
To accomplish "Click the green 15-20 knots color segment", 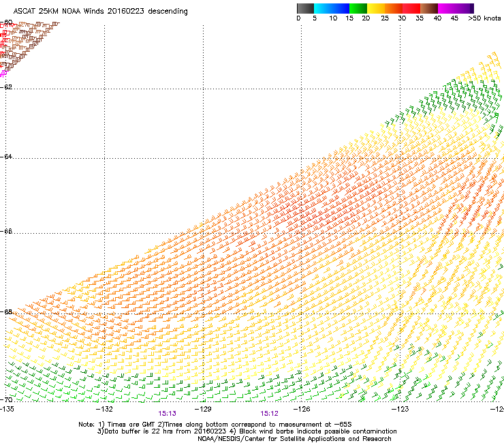I will tap(358, 8).
